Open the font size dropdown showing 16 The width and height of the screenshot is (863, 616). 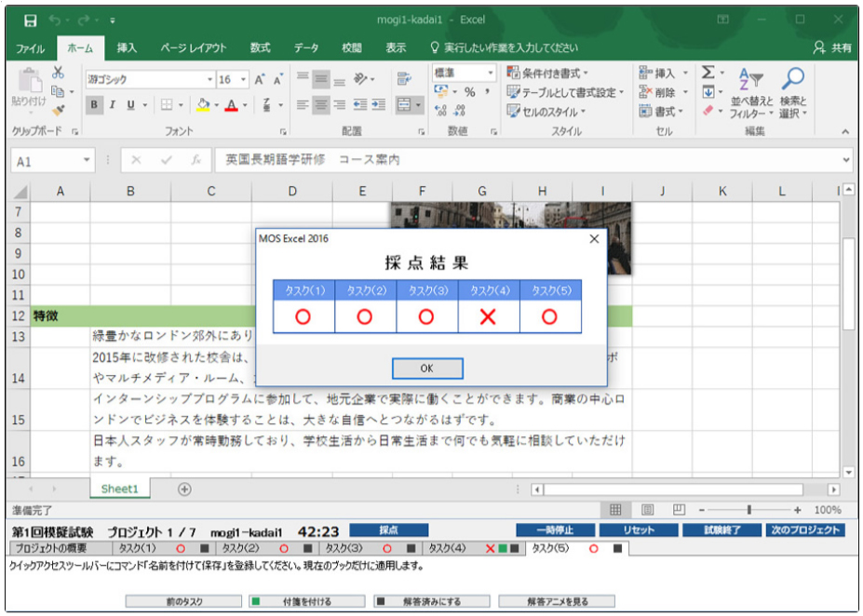point(243,80)
